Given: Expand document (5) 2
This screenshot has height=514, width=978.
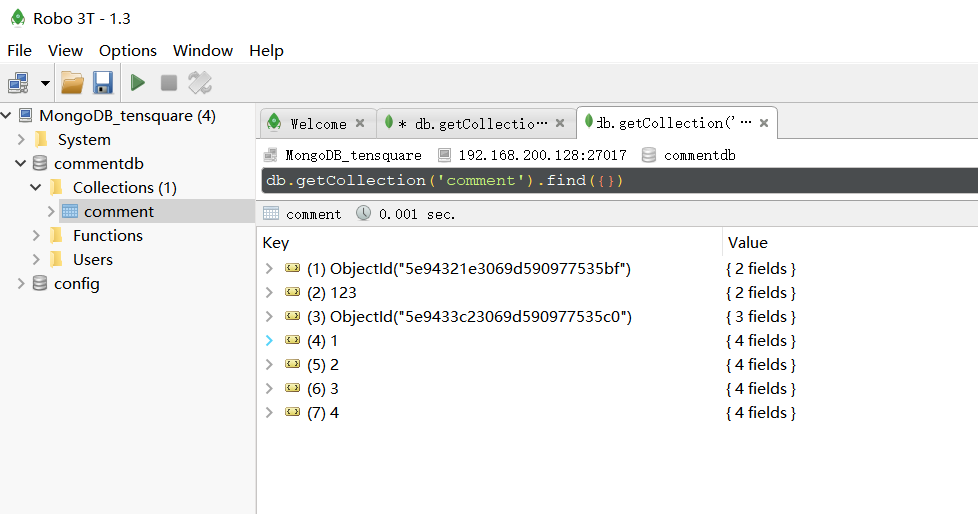Looking at the screenshot, I should click(269, 364).
